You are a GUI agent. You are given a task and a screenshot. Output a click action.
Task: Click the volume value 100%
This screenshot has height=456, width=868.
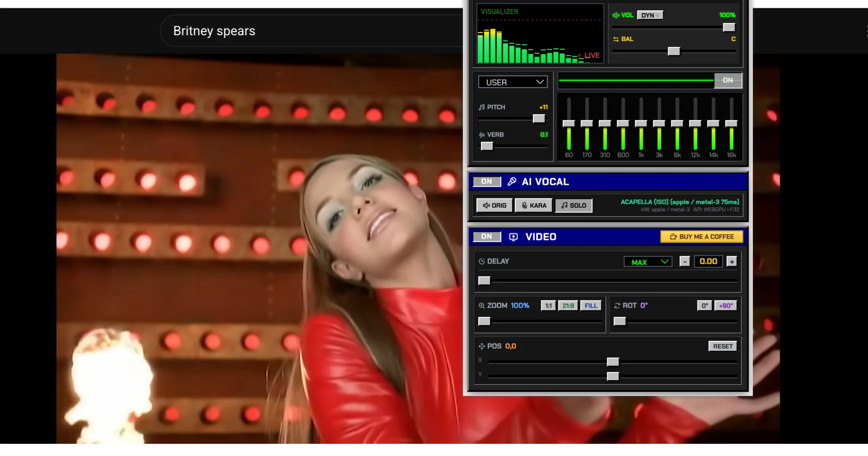click(727, 15)
